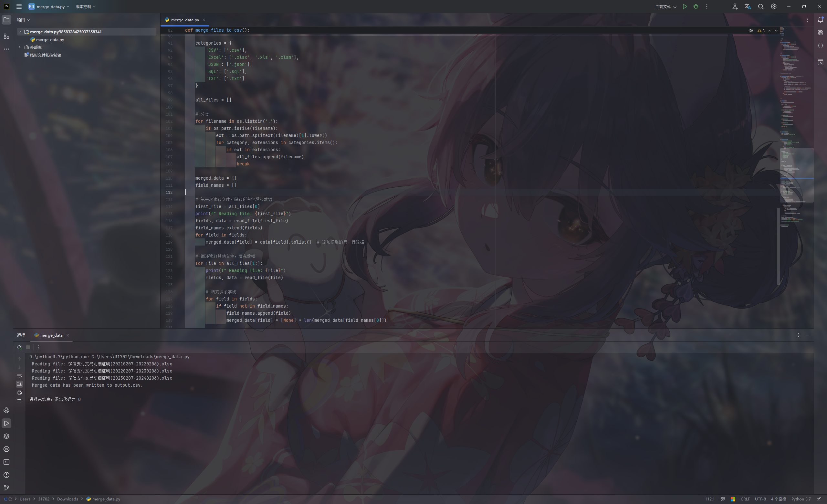Select merge_data.py in the project tree
Image resolution: width=827 pixels, height=504 pixels.
(x=50, y=40)
